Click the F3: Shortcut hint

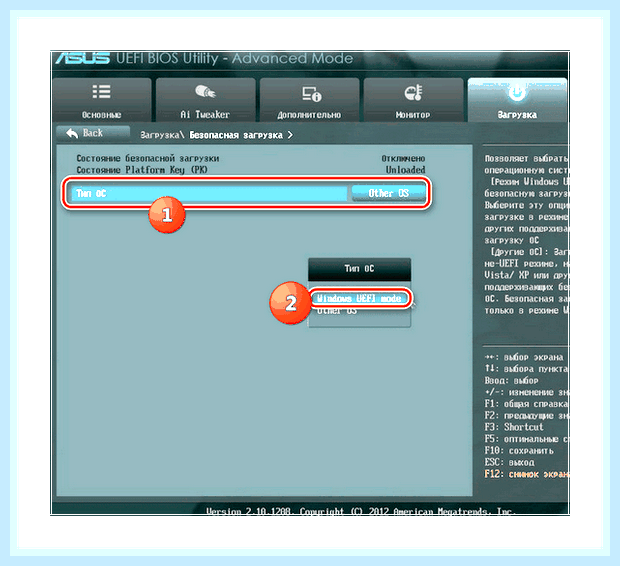click(x=514, y=427)
